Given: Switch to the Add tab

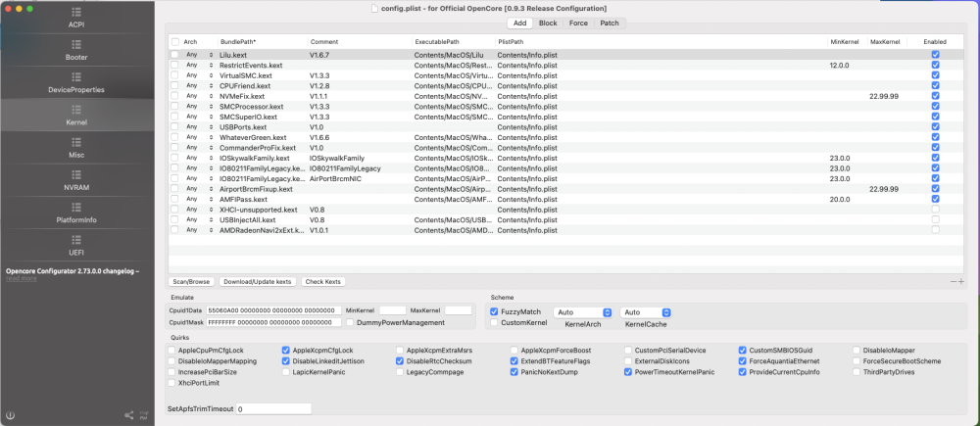Looking at the screenshot, I should coord(519,24).
